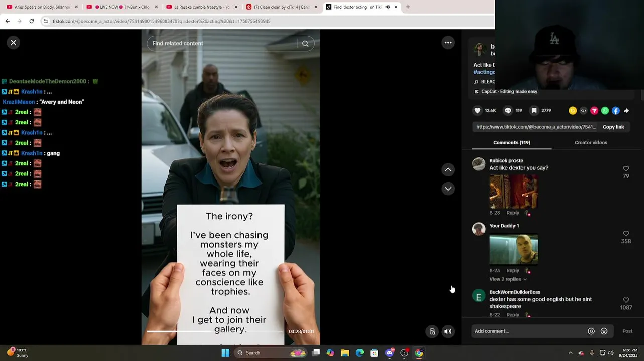Close the TikTok video viewer with X
Viewport: 644px width, 361px height.
pos(14,43)
